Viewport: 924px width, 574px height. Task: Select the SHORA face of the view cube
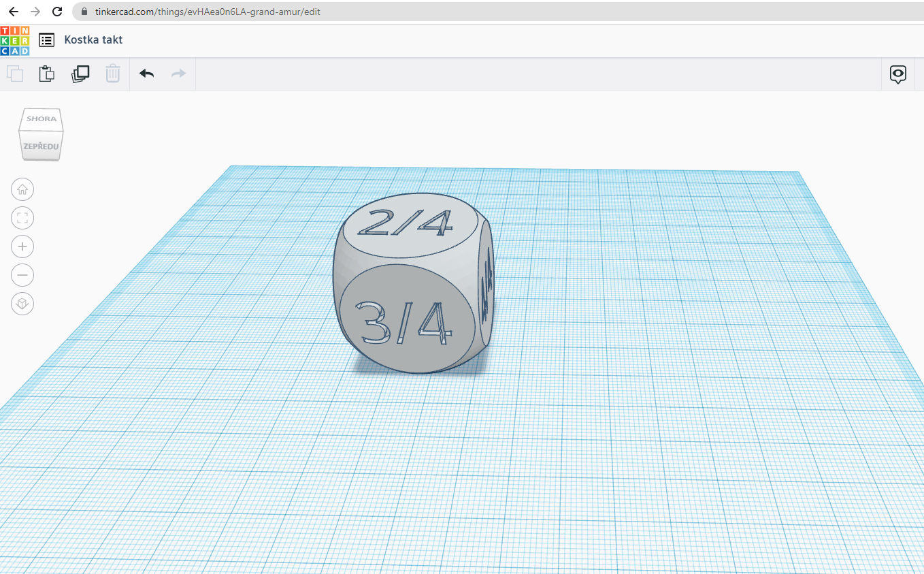(x=42, y=119)
